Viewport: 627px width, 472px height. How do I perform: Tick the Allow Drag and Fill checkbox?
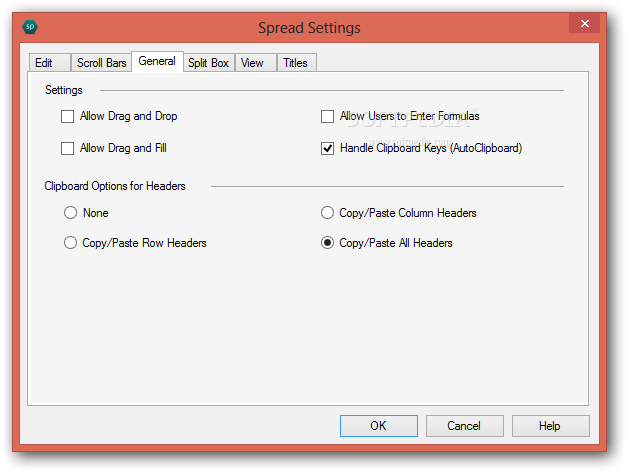pos(68,148)
